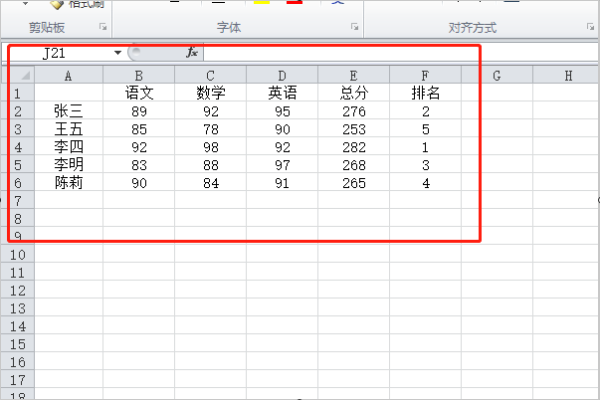Select row 12 header

point(18,291)
